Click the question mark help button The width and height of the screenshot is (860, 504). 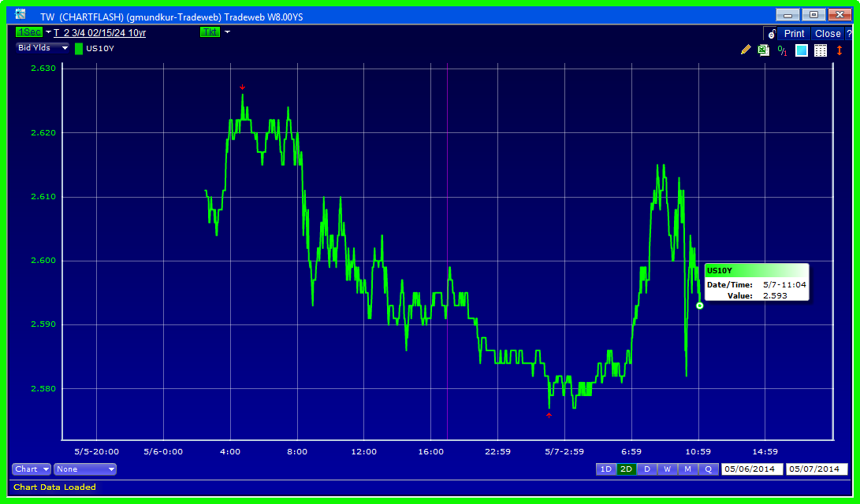pyautogui.click(x=848, y=34)
